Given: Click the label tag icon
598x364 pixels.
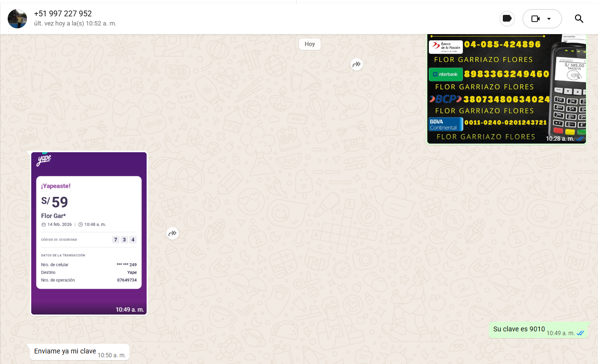Looking at the screenshot, I should coord(506,19).
